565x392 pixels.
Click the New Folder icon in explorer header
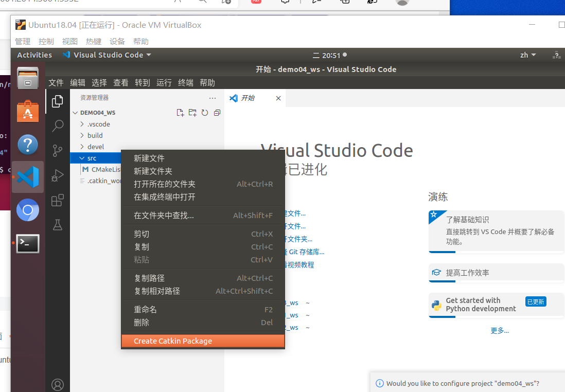pos(193,113)
